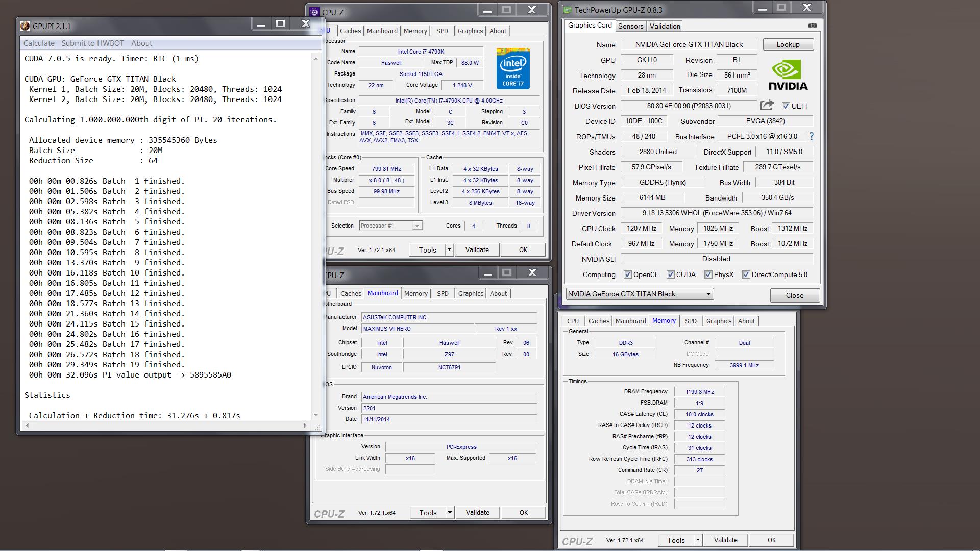The image size is (980, 551).
Task: Toggle the OpenCL checkbox
Action: (x=628, y=274)
